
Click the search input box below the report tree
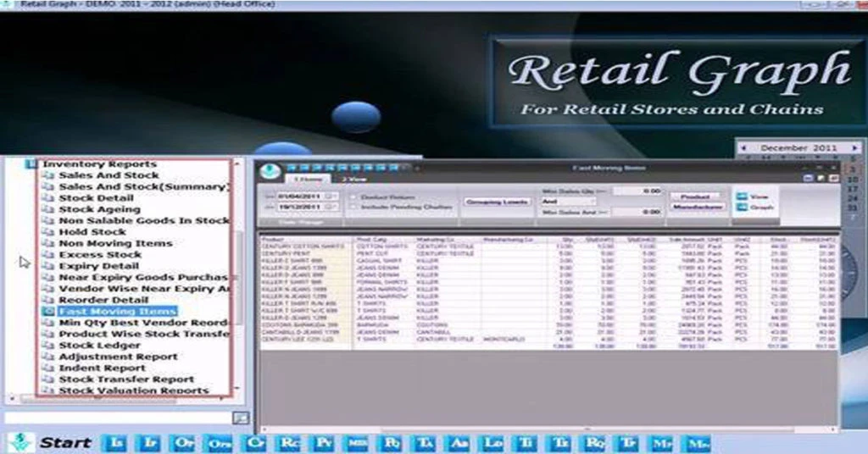[x=118, y=418]
